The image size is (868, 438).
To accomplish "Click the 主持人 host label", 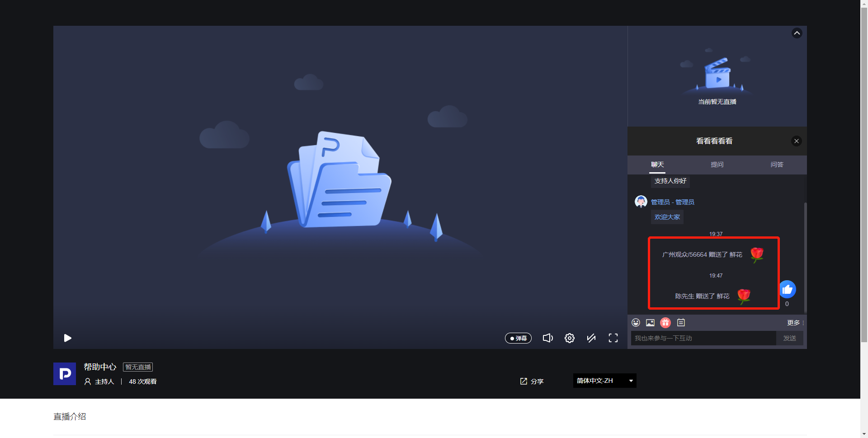I will pyautogui.click(x=104, y=381).
